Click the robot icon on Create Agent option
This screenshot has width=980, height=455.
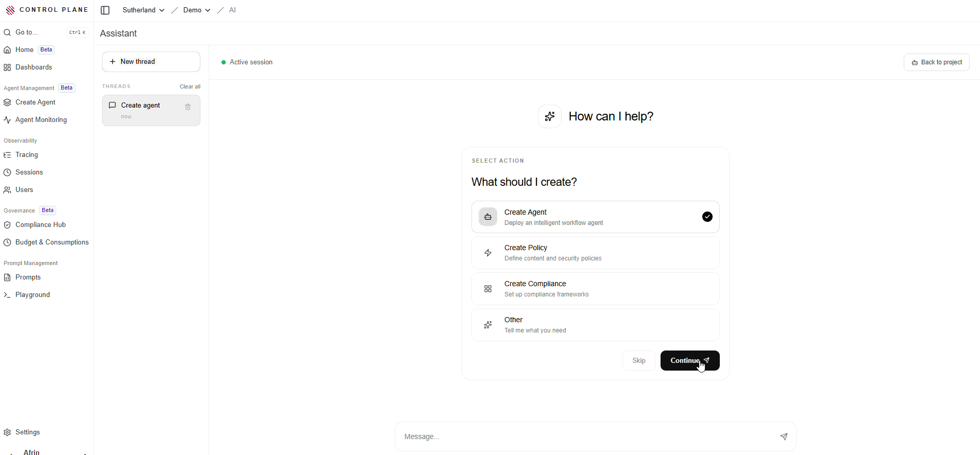tap(488, 217)
